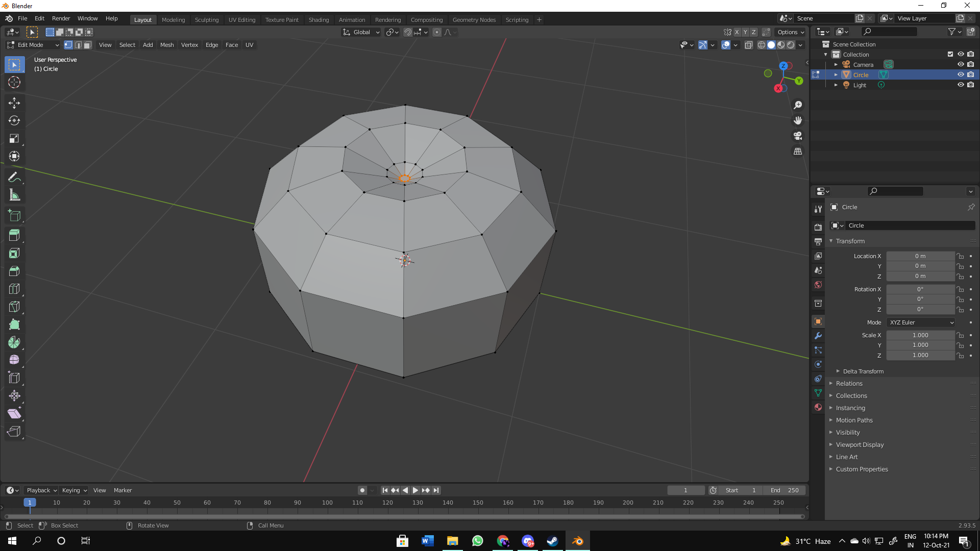The image size is (980, 551).
Task: Click the zoom magnifier viewport icon
Action: 798,105
